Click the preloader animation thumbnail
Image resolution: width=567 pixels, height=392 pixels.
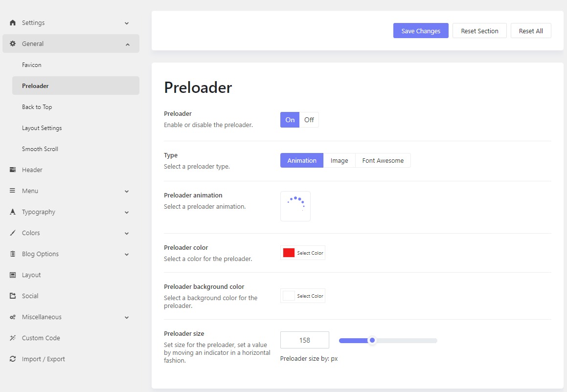point(295,206)
